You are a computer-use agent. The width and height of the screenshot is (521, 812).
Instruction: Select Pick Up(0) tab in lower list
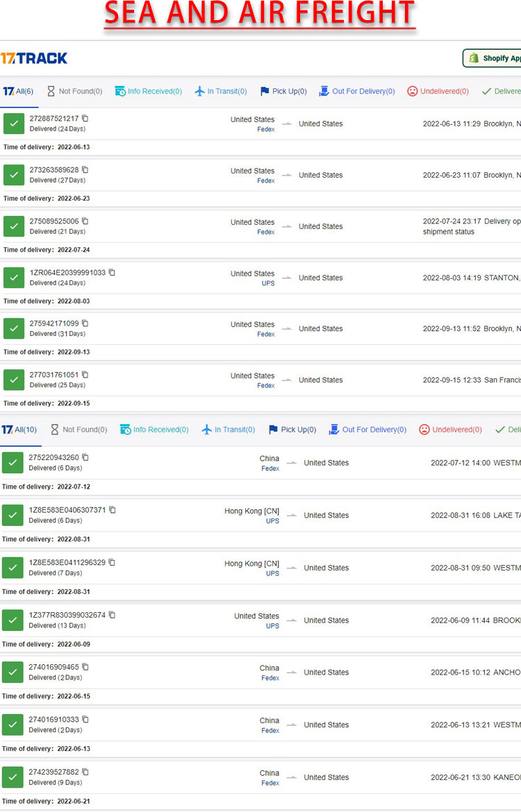click(x=292, y=430)
